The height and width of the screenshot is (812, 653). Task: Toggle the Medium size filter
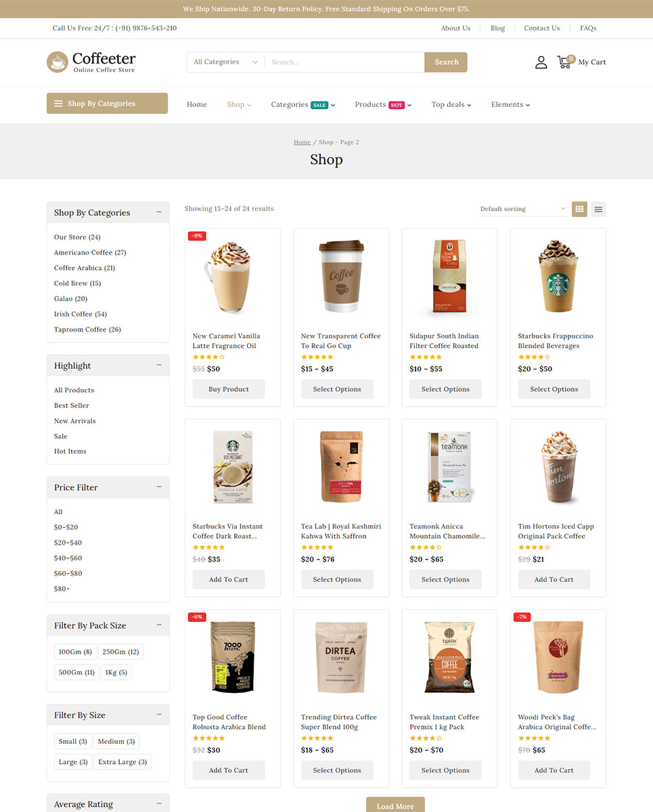click(116, 742)
